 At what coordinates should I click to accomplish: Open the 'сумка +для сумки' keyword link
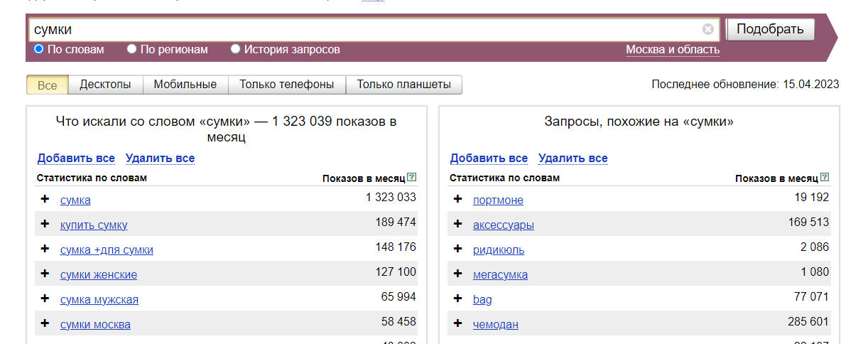coord(107,250)
